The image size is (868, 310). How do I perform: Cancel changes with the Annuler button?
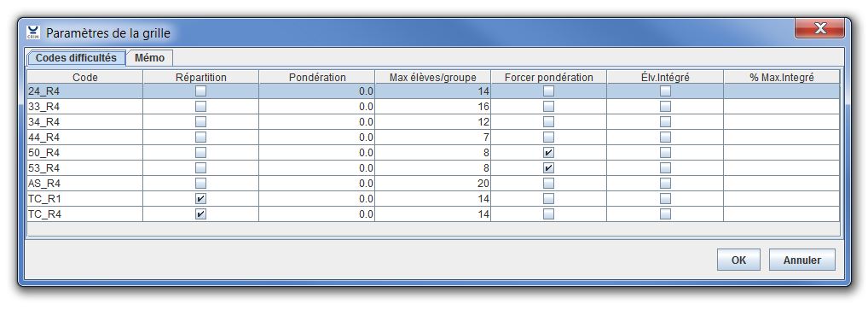click(x=801, y=260)
